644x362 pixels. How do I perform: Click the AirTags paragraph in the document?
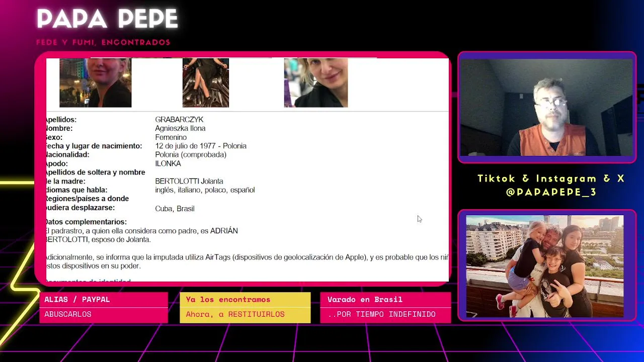[247, 261]
